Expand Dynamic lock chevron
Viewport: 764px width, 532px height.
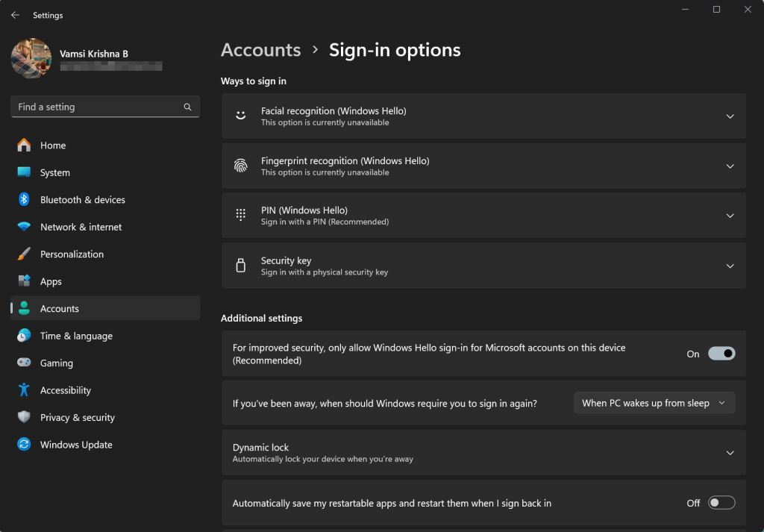(x=730, y=453)
